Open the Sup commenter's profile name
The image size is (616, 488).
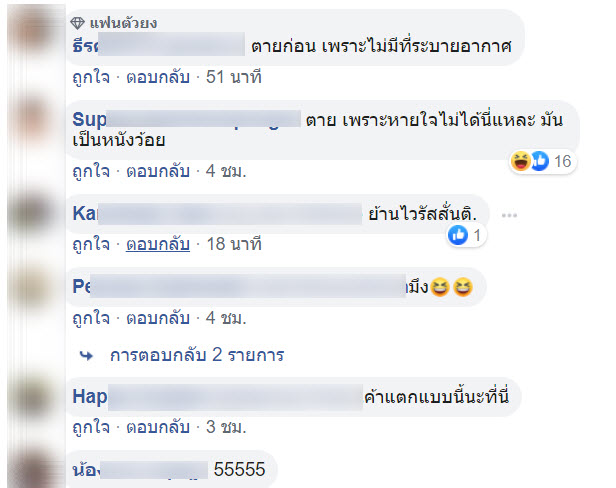[x=187, y=119]
